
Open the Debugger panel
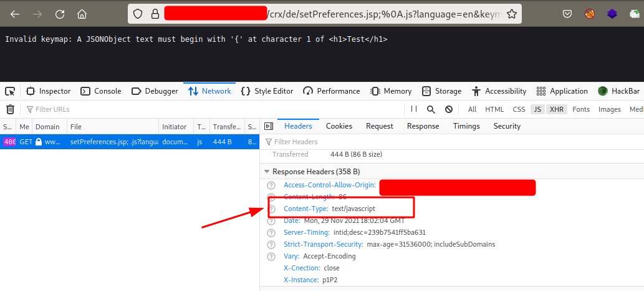pos(155,91)
